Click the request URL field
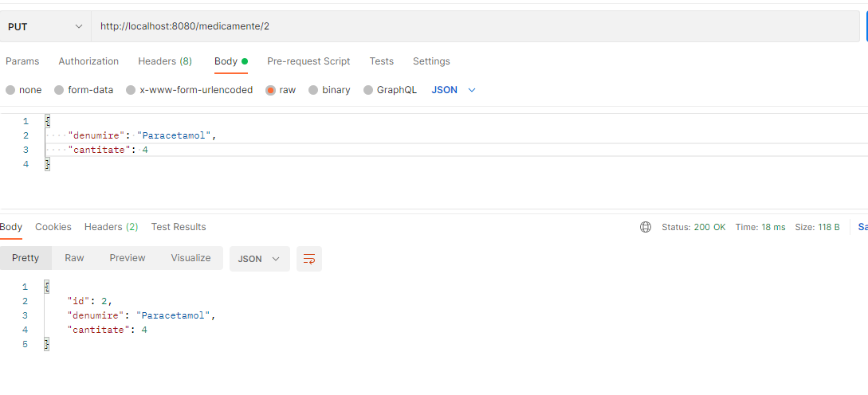Viewport: 868px width, 395px height. tap(475, 26)
